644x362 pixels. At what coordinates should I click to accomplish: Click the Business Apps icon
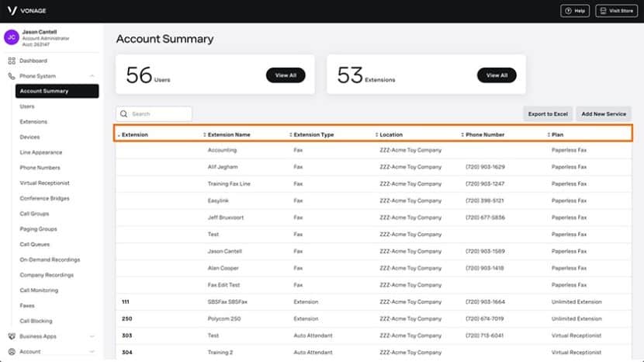click(12, 336)
